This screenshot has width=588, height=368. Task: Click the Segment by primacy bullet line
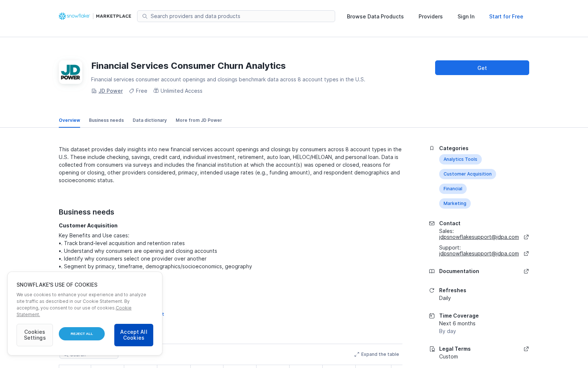click(155, 266)
